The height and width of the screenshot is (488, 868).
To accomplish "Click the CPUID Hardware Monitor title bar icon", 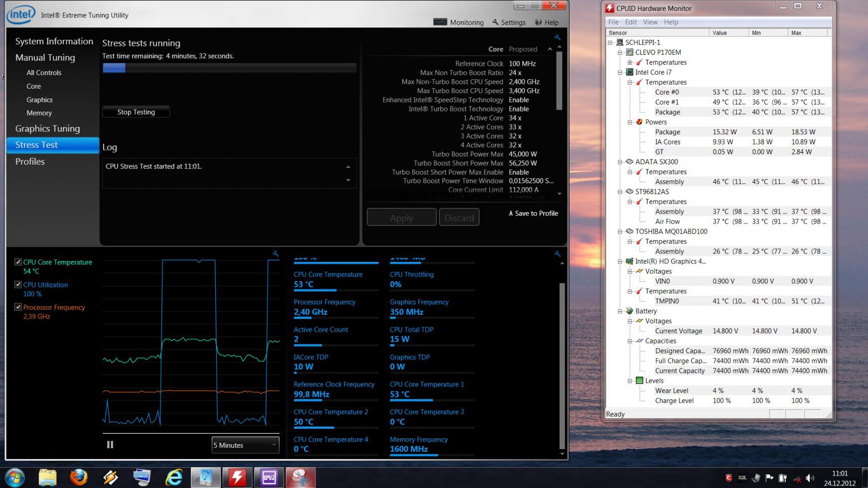I will [x=609, y=8].
